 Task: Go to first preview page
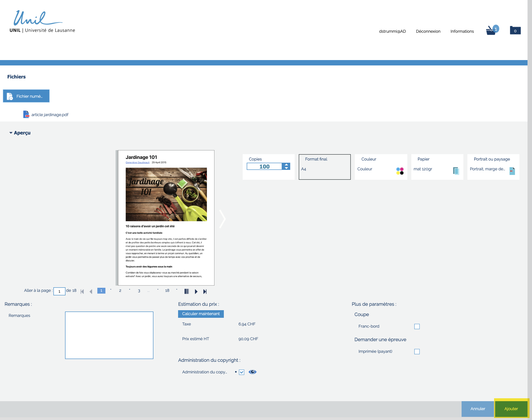(82, 291)
